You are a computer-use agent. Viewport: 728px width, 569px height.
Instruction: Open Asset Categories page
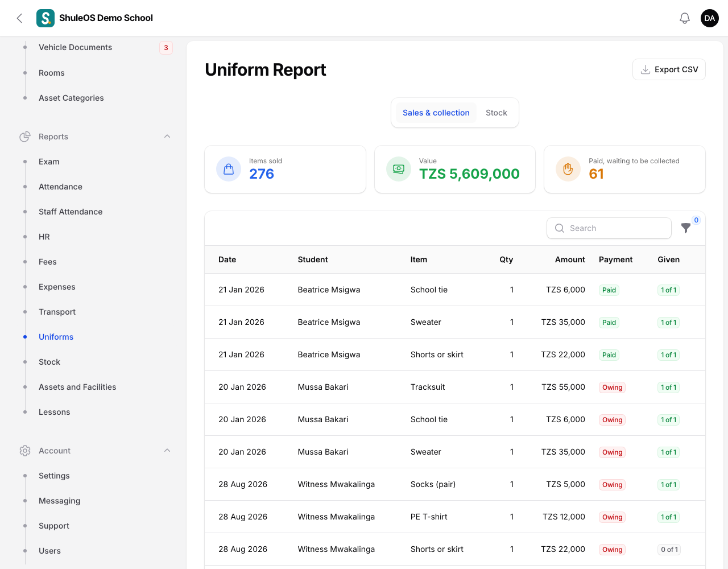coord(71,98)
